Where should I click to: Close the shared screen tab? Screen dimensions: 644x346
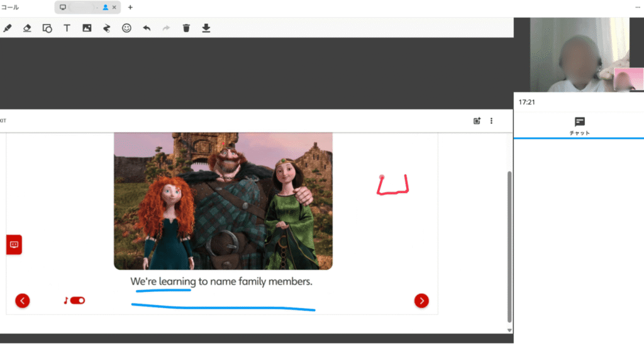tap(114, 8)
